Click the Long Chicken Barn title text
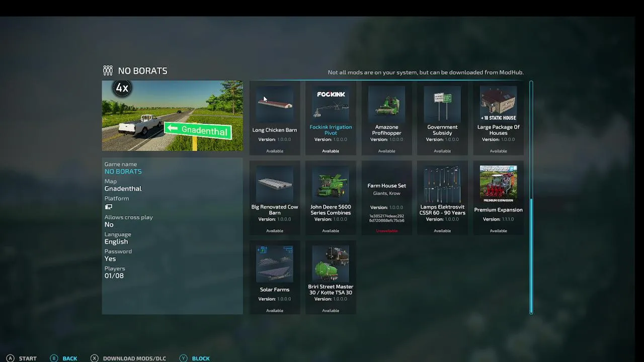The width and height of the screenshot is (644, 362). [275, 130]
